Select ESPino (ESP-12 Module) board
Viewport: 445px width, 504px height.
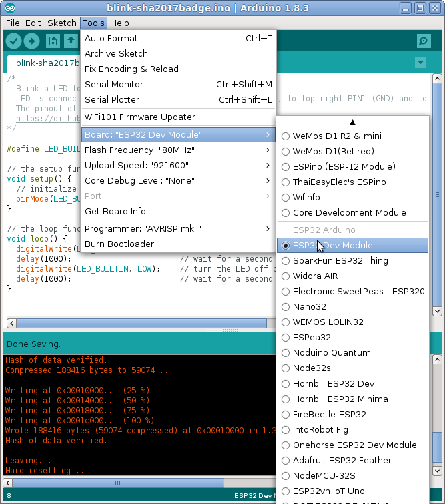pyautogui.click(x=352, y=167)
